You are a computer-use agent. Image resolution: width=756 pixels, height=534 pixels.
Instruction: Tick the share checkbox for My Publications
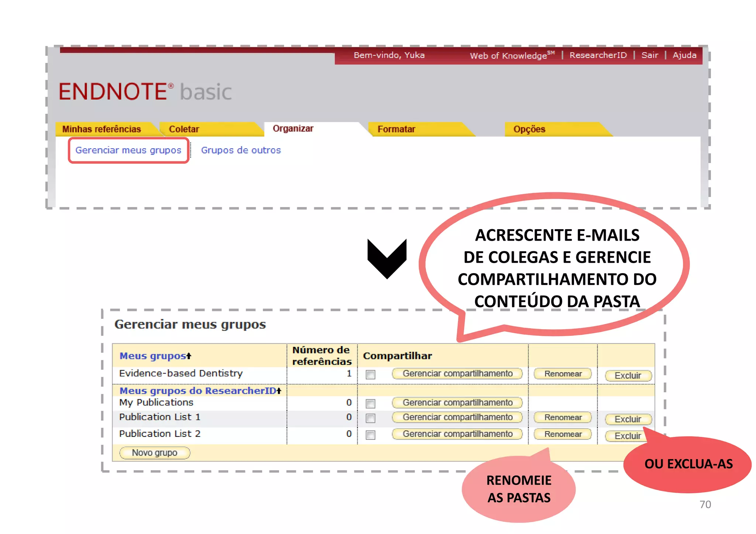[x=370, y=404]
